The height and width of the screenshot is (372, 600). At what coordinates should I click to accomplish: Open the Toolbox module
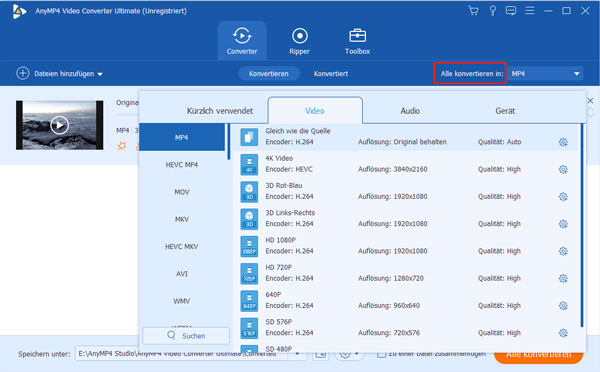357,41
